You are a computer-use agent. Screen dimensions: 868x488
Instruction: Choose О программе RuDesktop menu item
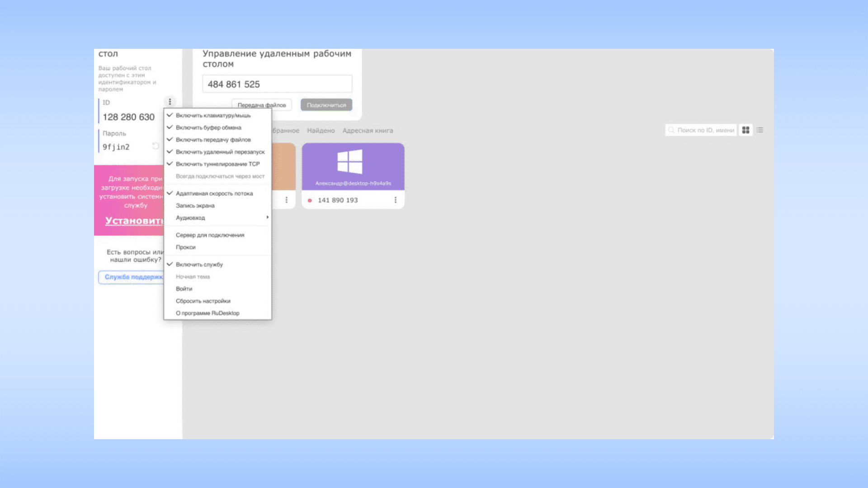coord(208,313)
